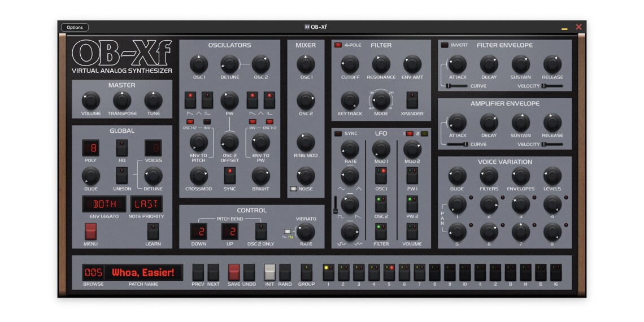Open the Options menu
This screenshot has width=644, height=322.
[x=75, y=27]
